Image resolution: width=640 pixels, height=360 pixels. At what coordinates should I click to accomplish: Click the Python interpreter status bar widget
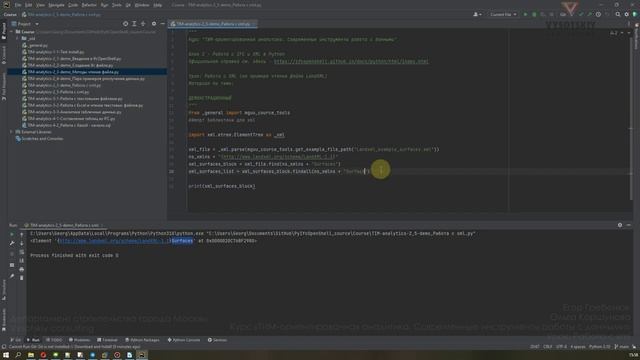pos(599,347)
